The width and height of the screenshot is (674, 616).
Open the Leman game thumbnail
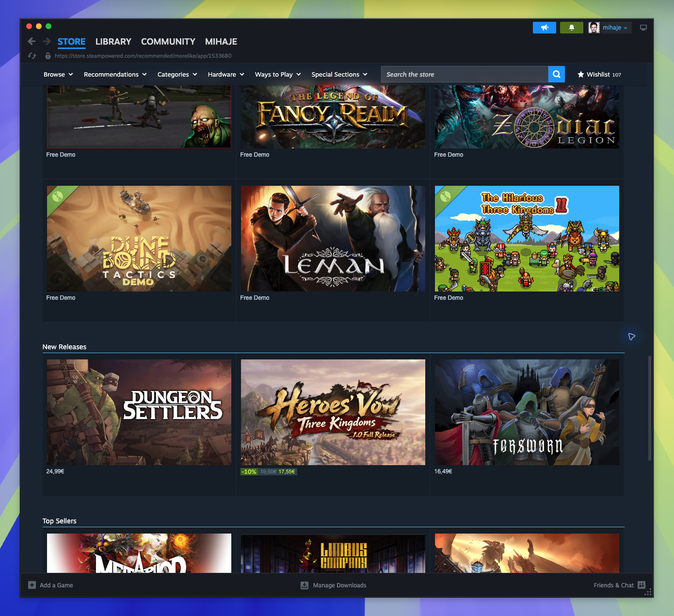[x=333, y=239]
